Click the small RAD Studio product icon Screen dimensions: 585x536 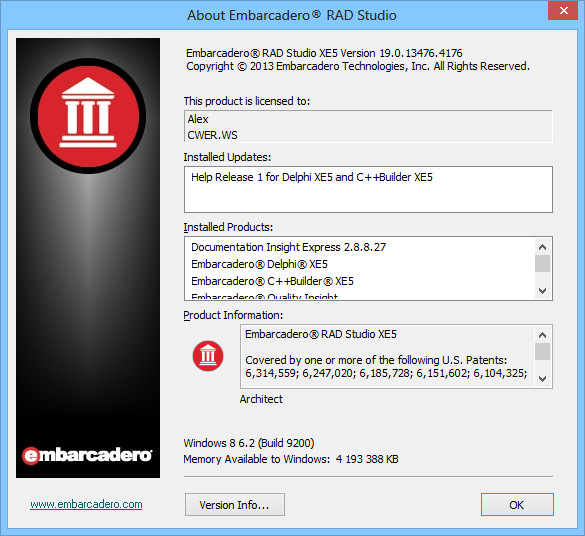[x=208, y=356]
